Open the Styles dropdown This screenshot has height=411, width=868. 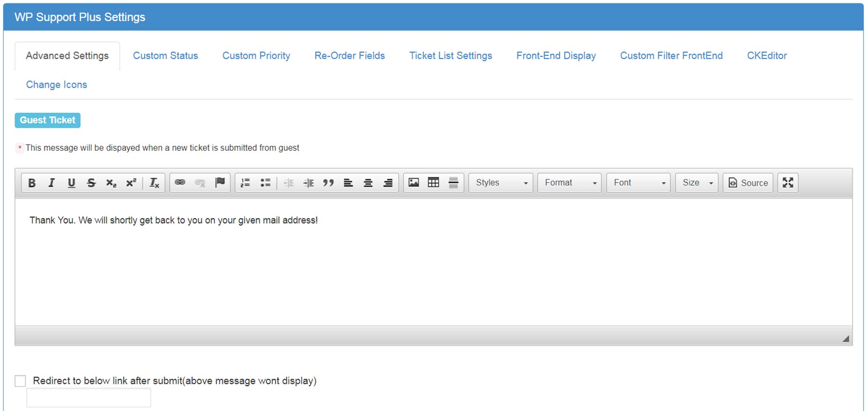tap(500, 183)
